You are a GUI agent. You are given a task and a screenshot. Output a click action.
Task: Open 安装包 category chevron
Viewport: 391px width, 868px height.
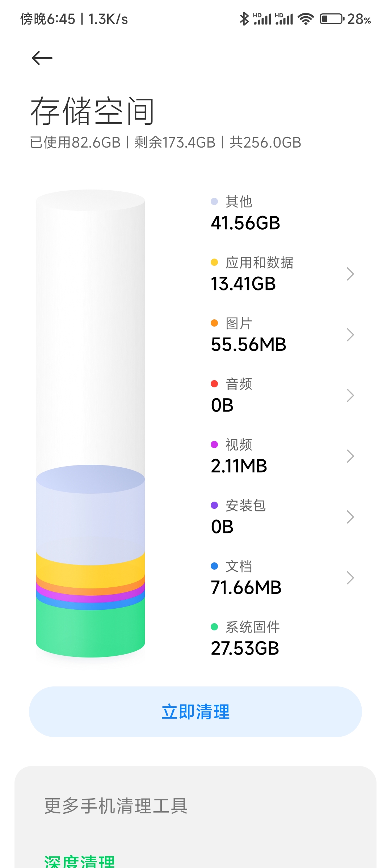(350, 517)
